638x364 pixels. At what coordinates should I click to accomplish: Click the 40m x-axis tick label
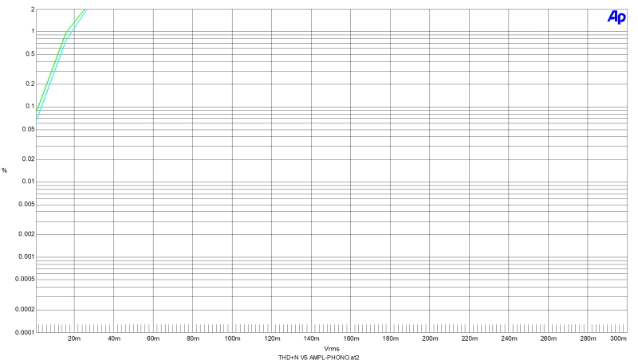pyautogui.click(x=113, y=339)
